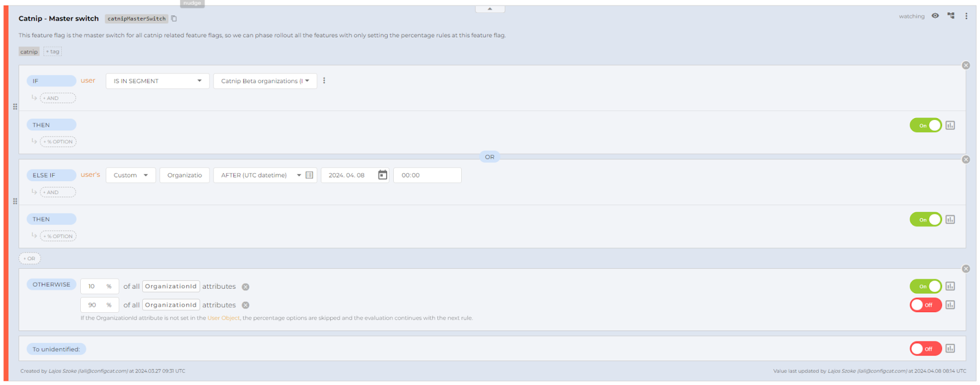The height and width of the screenshot is (385, 980).
Task: Delete the 90% percentage option
Action: (246, 305)
